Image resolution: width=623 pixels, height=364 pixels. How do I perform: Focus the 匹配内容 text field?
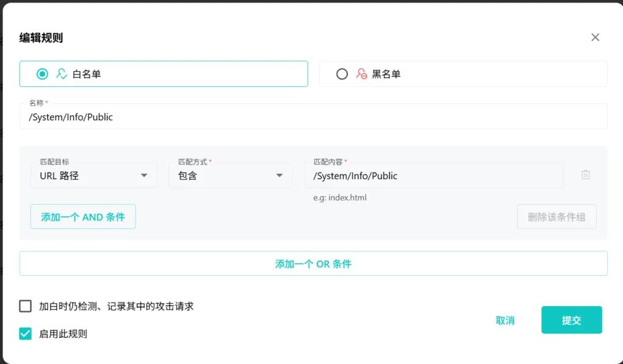pos(433,176)
